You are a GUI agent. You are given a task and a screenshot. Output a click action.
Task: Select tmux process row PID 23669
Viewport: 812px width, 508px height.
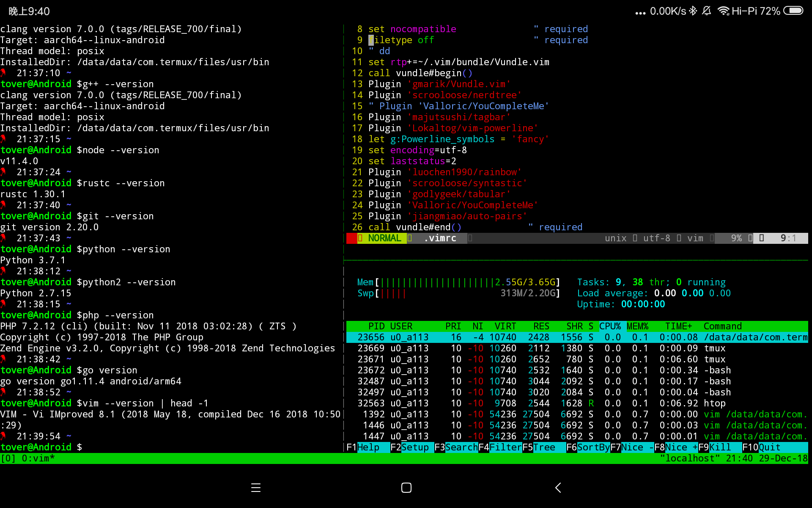[x=577, y=348]
